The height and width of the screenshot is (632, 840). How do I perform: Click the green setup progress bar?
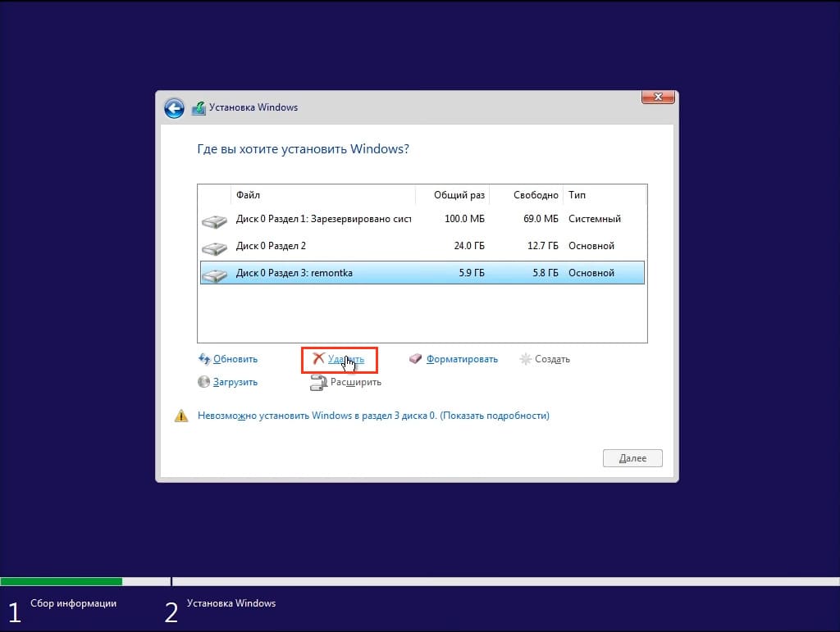pyautogui.click(x=61, y=582)
